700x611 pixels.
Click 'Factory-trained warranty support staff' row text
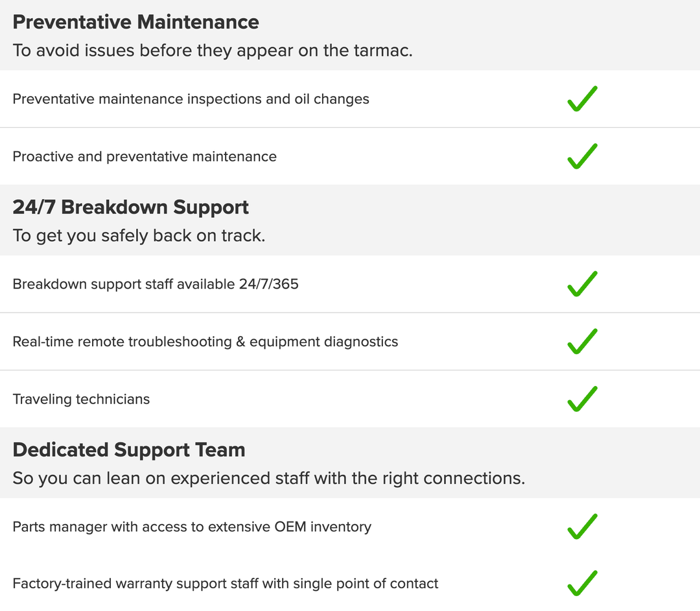(226, 584)
